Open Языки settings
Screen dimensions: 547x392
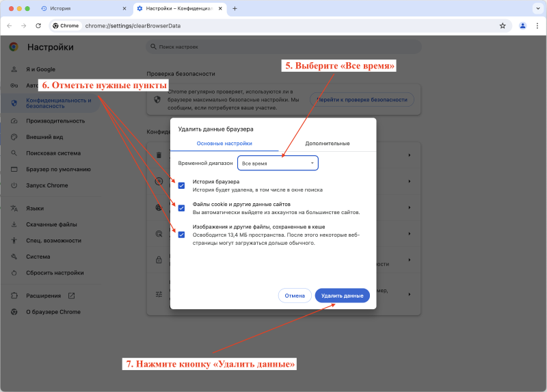click(x=35, y=209)
